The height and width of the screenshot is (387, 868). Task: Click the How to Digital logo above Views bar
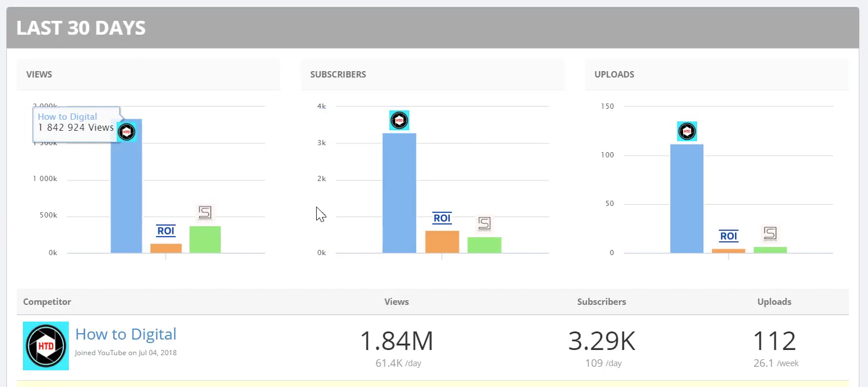[x=127, y=132]
